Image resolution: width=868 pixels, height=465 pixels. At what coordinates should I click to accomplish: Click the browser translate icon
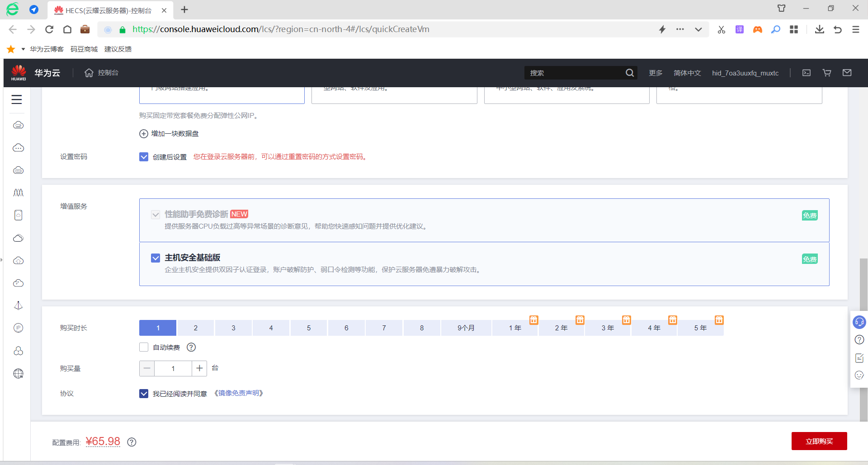(x=740, y=29)
